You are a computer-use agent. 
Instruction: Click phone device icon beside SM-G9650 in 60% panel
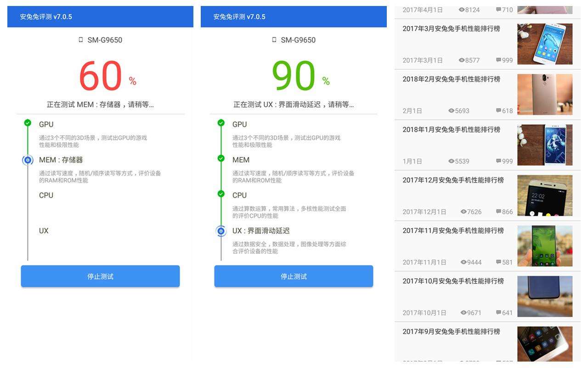[x=81, y=40]
